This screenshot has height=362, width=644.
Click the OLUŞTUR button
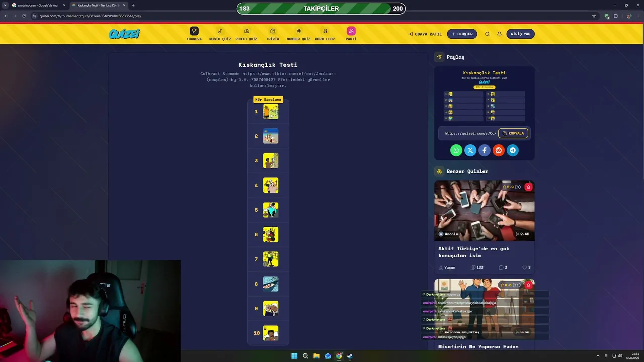point(462,34)
